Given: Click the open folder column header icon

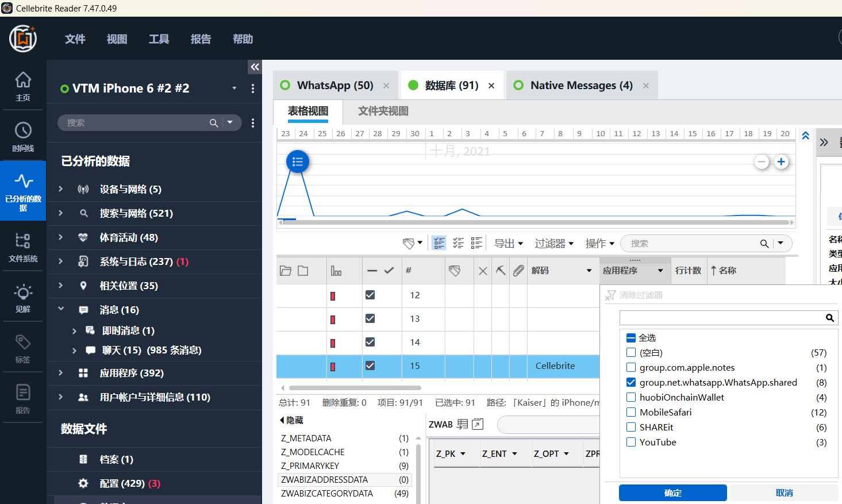Looking at the screenshot, I should pyautogui.click(x=286, y=271).
